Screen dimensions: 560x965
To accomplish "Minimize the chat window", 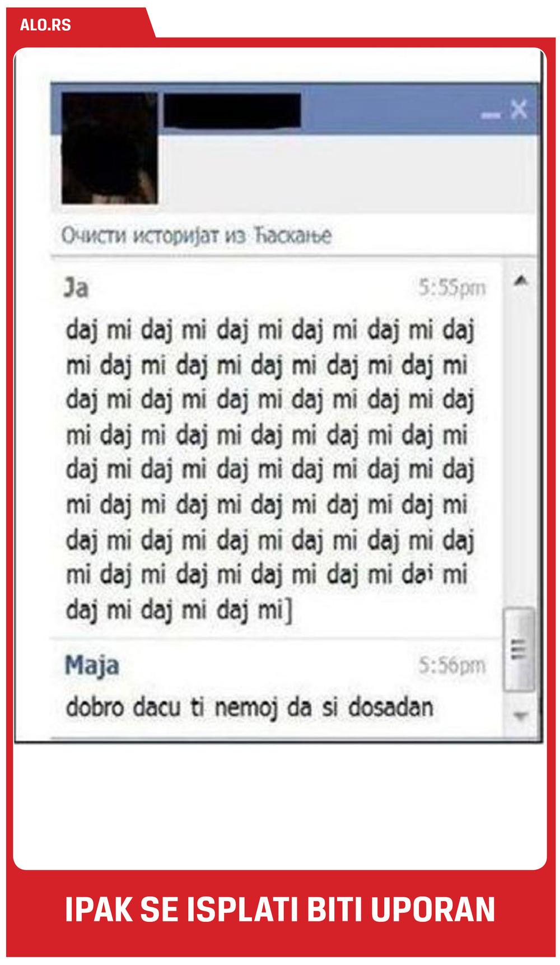I will 491,115.
